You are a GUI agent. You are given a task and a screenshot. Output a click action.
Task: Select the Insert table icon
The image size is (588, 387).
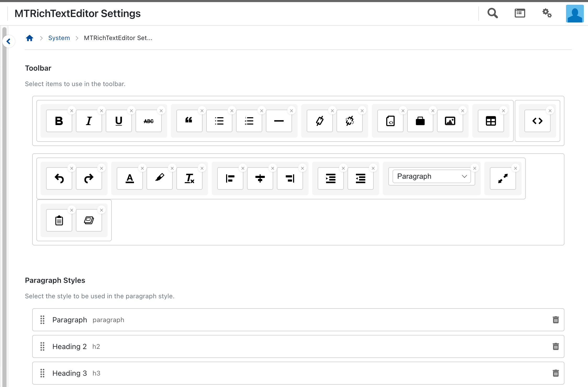(x=491, y=121)
